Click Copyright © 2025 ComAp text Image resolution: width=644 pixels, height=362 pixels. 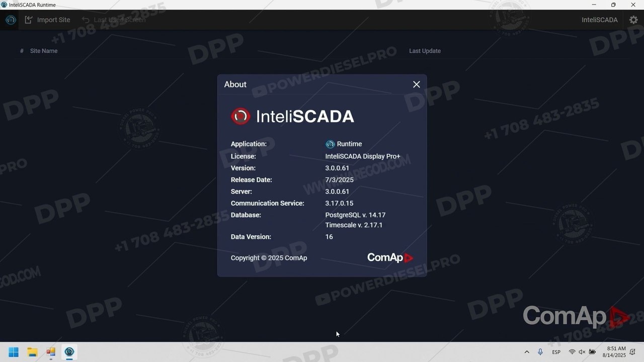tap(269, 258)
